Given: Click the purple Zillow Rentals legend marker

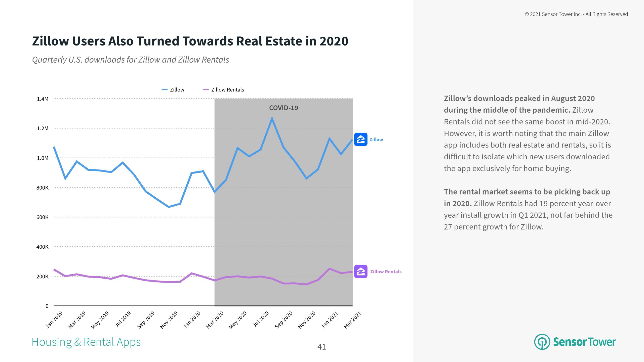Looking at the screenshot, I should 206,90.
